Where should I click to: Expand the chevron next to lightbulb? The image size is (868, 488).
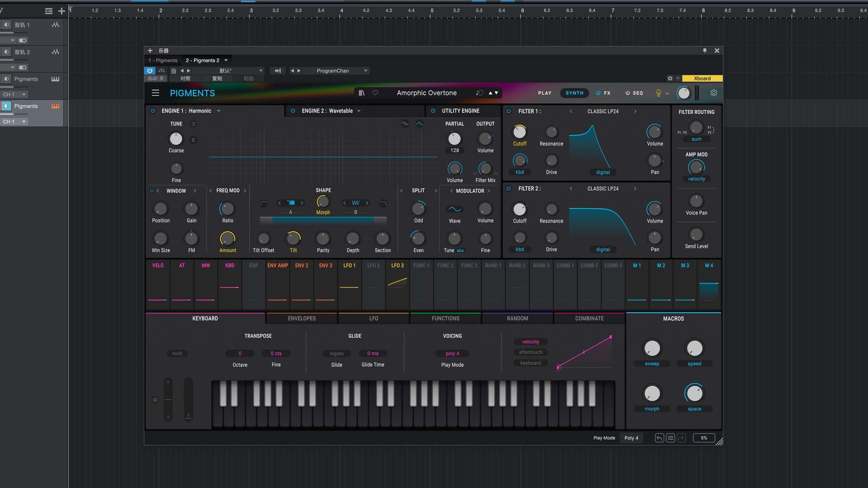(x=667, y=94)
